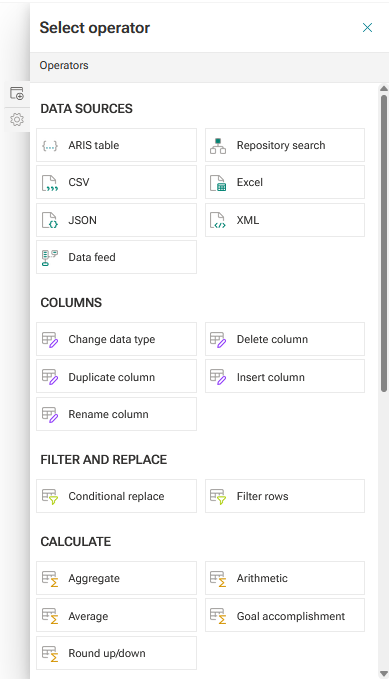Pick the Average label
389x679 pixels.
pyautogui.click(x=88, y=616)
